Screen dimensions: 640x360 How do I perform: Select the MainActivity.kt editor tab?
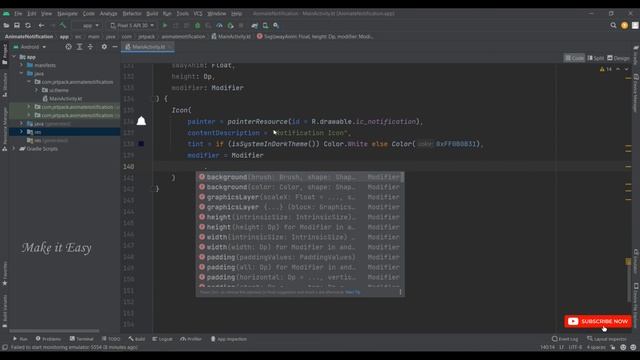[148, 47]
